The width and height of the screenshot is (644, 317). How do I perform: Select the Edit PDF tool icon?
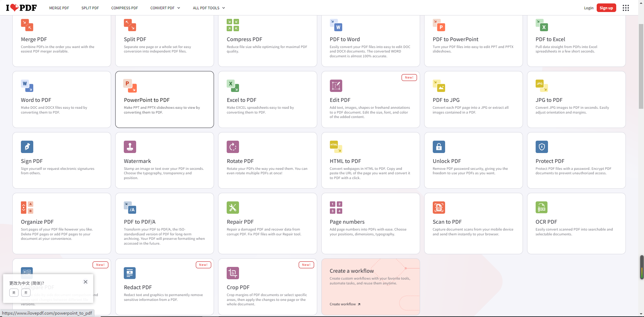(x=336, y=86)
